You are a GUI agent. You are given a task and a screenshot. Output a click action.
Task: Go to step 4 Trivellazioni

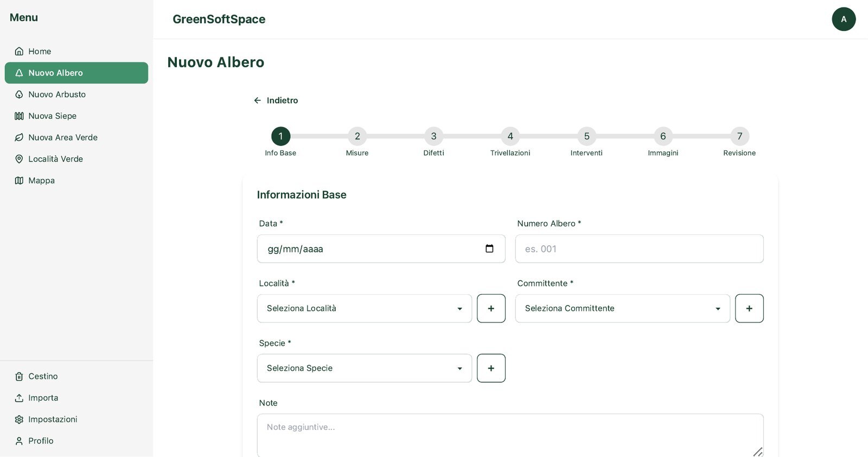point(510,136)
